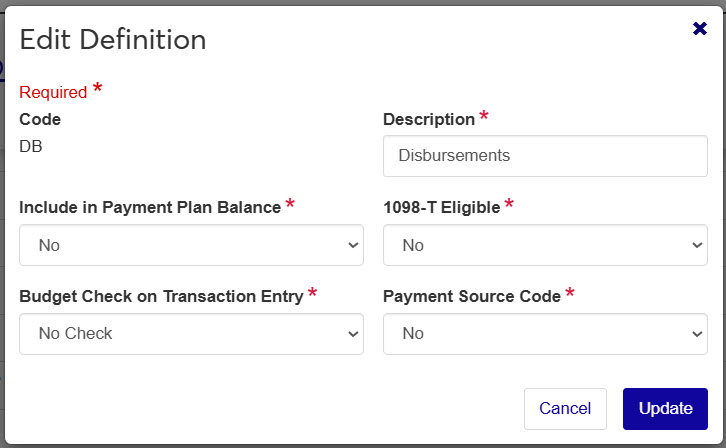
Task: Click the Edit Definition dialog title
Action: 113,40
